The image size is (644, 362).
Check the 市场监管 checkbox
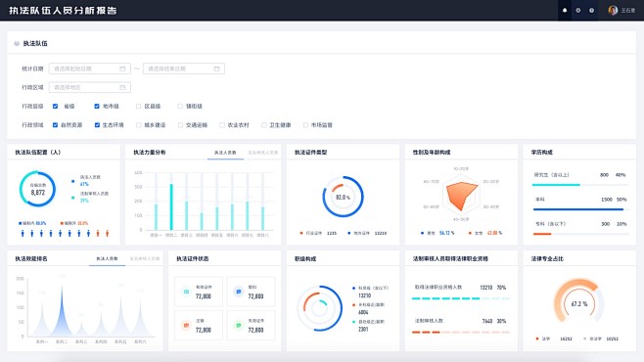tap(305, 125)
